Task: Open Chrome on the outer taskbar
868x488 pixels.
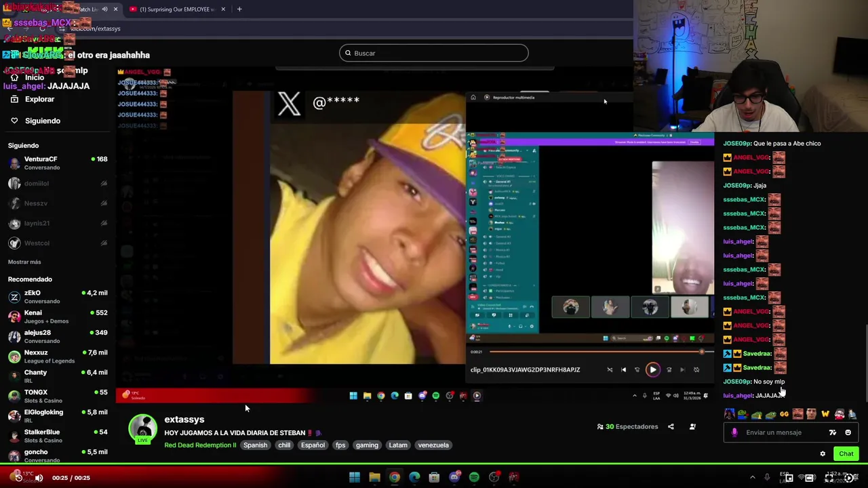Action: 394,478
